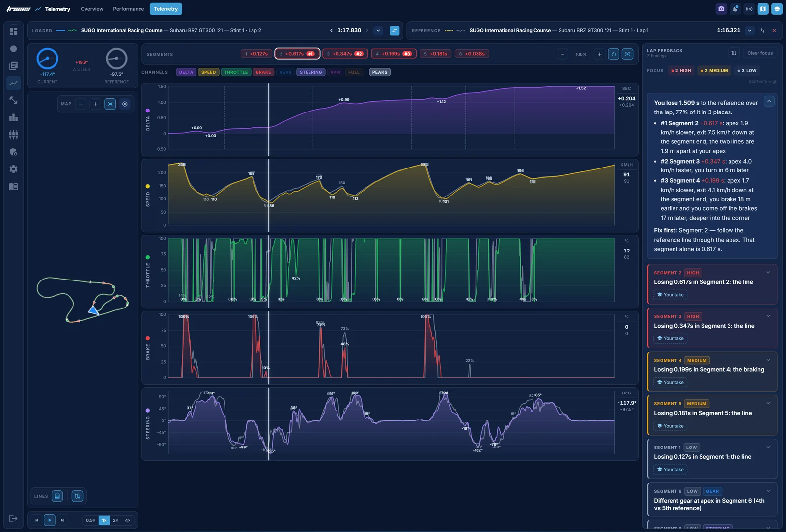Toggle the coach graduation-cap icon
The height and width of the screenshot is (532, 786).
(x=777, y=9)
